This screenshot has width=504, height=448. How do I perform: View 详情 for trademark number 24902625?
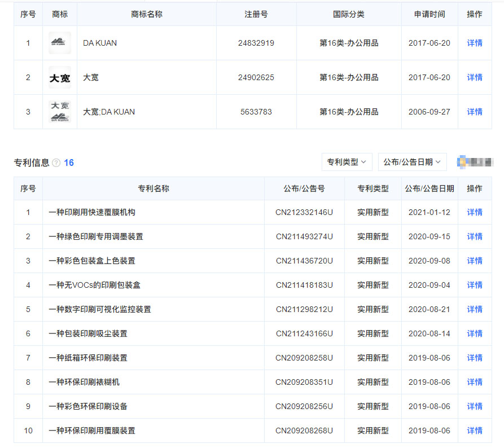474,77
